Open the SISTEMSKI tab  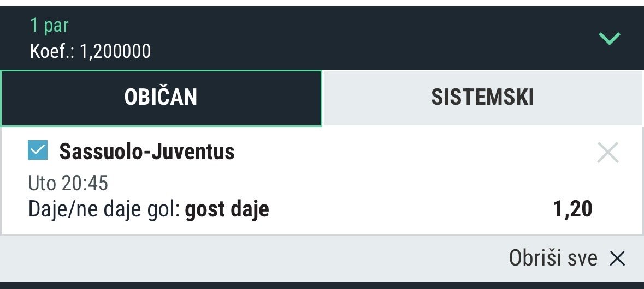tap(482, 98)
